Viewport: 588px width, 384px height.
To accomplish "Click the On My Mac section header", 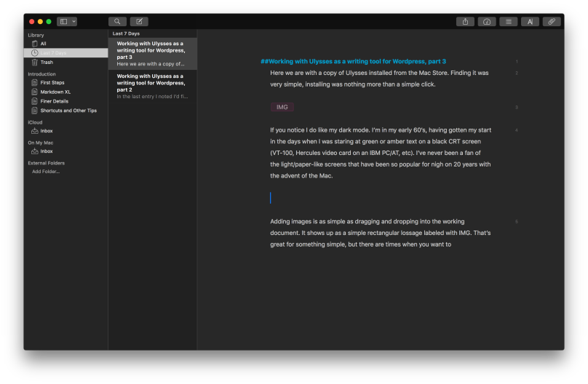I will point(41,143).
